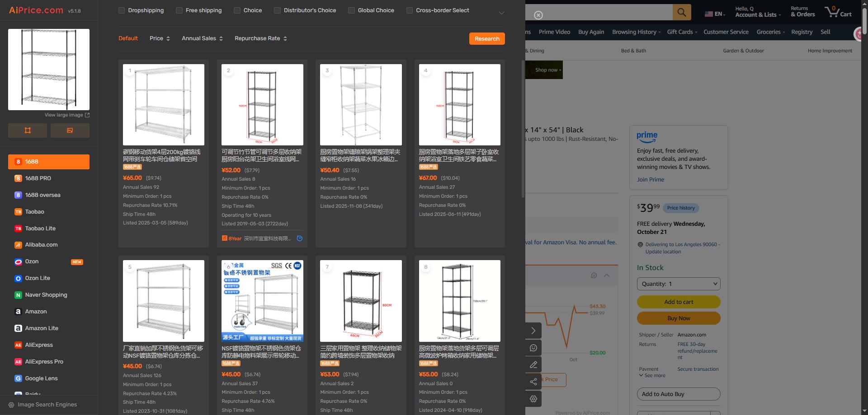This screenshot has height=415, width=868.
Task: Open the first product thumbnail, ¥65.00 shelf
Action: pyautogui.click(x=164, y=105)
